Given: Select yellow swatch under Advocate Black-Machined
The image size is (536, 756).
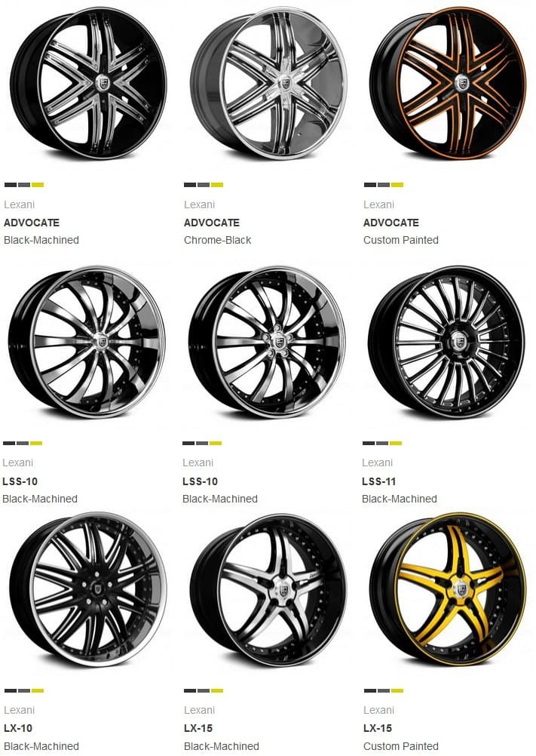Looking at the screenshot, I should (x=38, y=185).
